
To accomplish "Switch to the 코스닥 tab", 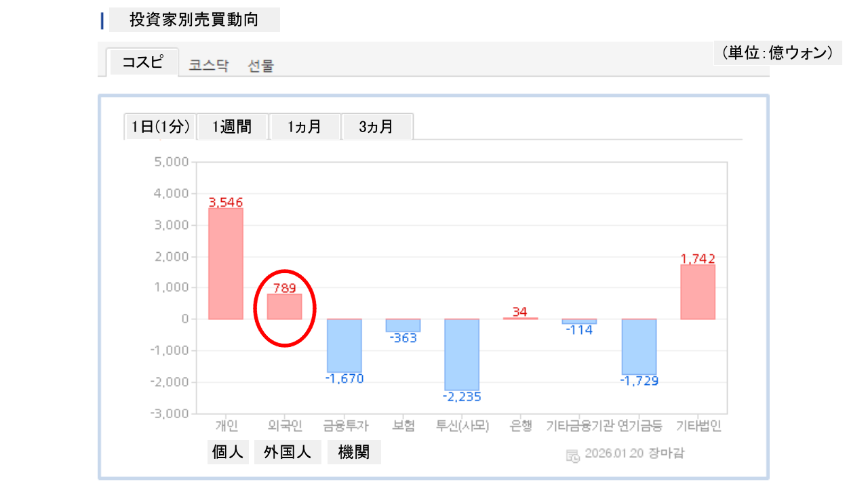I will click(209, 66).
